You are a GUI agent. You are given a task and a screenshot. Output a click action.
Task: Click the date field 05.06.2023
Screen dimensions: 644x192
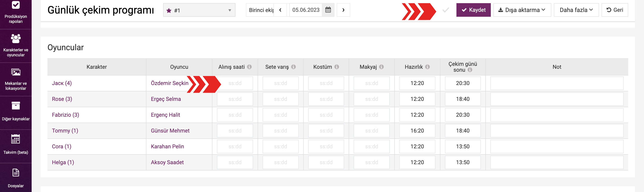pyautogui.click(x=306, y=10)
